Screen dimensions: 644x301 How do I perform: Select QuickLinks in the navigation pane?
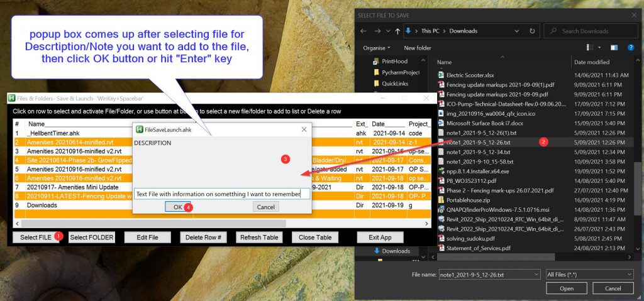click(x=391, y=84)
